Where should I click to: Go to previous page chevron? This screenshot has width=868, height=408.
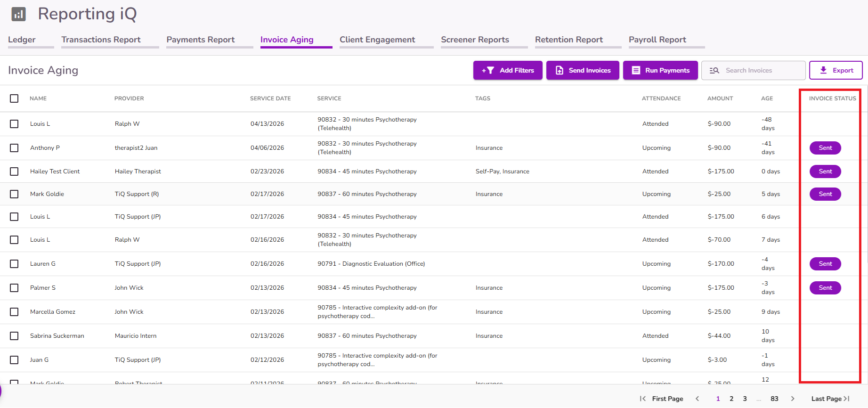pos(698,399)
